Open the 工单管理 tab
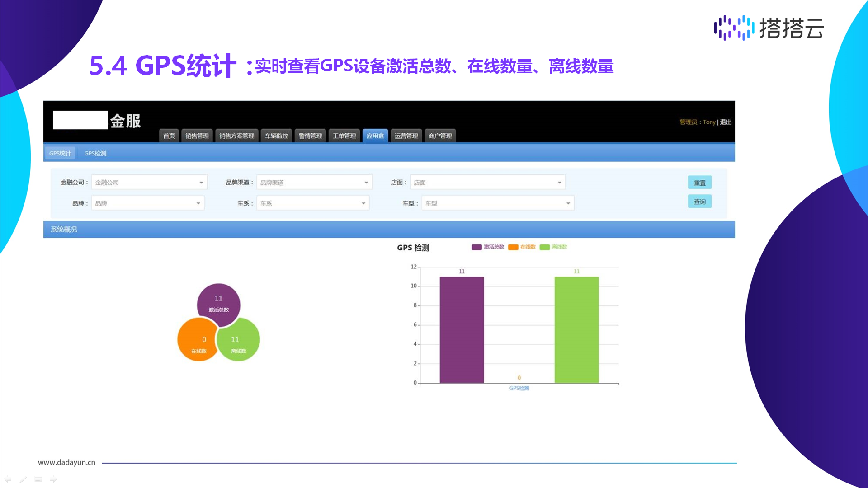868x488 pixels. [344, 136]
